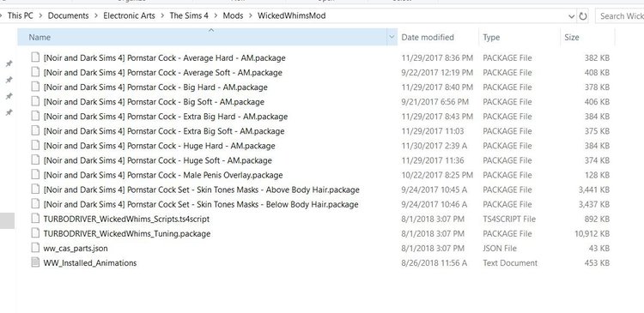Select Skin Tones Masks - Above Body Hair.package
644x313 pixels.
tap(201, 190)
